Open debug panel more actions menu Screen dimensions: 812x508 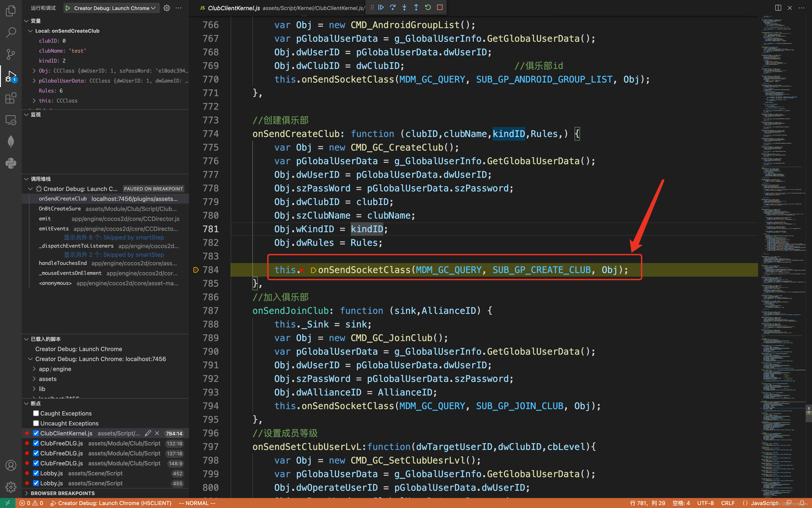click(x=179, y=8)
